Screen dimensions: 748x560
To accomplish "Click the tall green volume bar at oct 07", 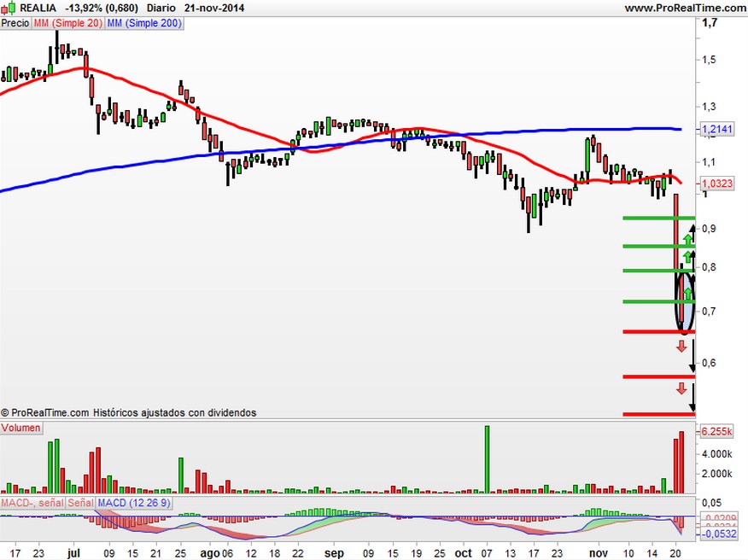I will (487, 459).
